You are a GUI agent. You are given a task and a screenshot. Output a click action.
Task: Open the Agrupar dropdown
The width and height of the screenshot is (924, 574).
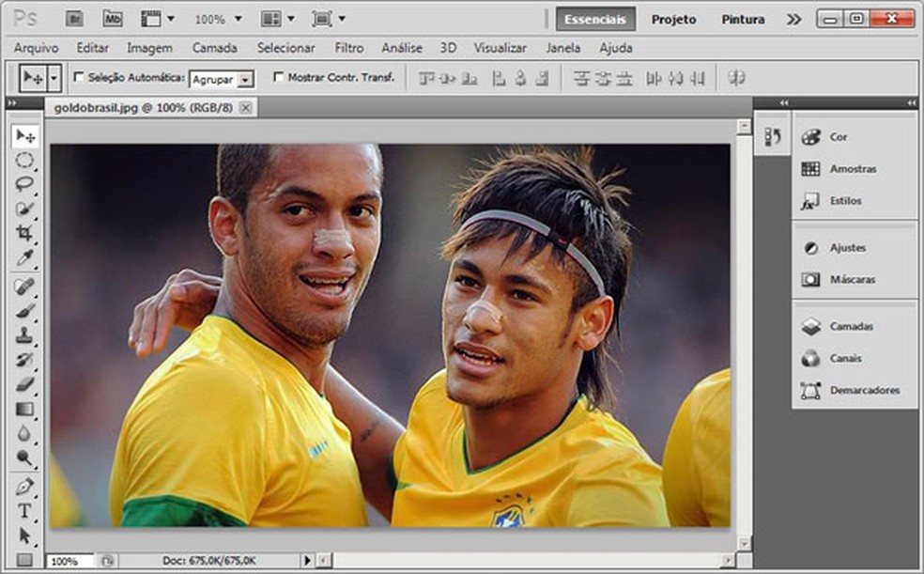tap(222, 80)
